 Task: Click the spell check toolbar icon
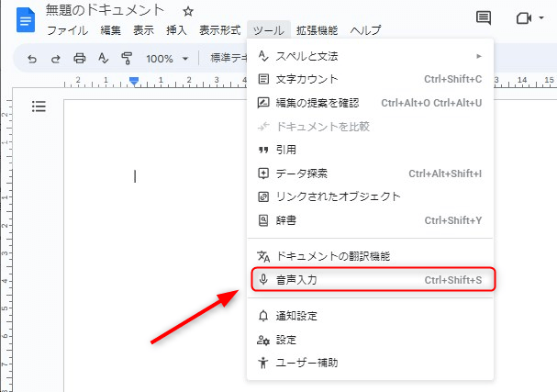pyautogui.click(x=103, y=58)
